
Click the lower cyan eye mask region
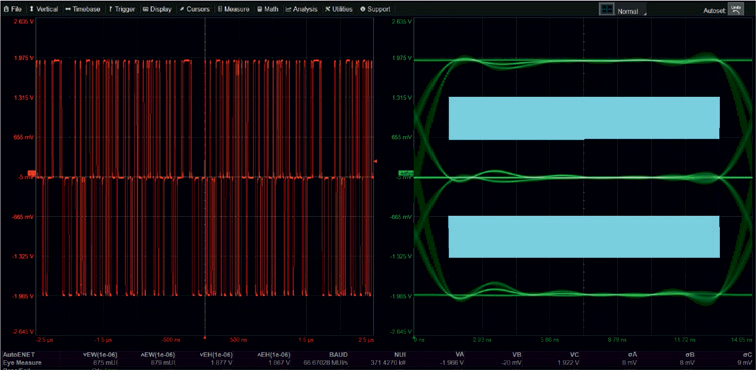pos(584,237)
